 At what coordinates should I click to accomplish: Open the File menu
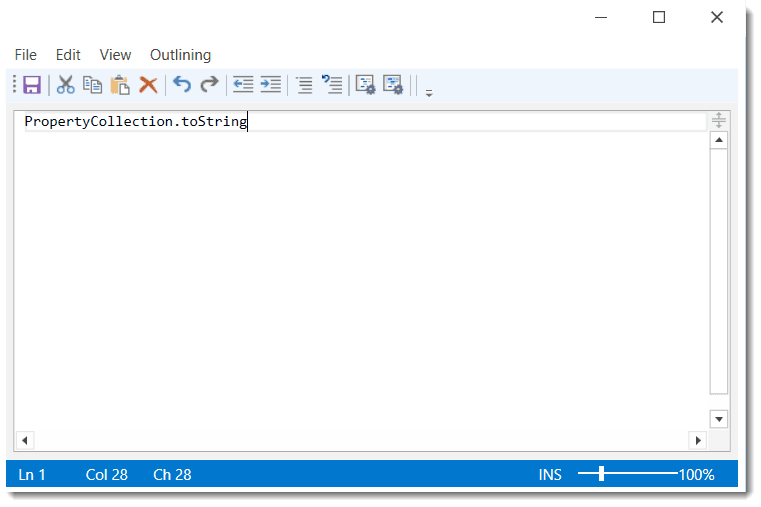point(26,55)
